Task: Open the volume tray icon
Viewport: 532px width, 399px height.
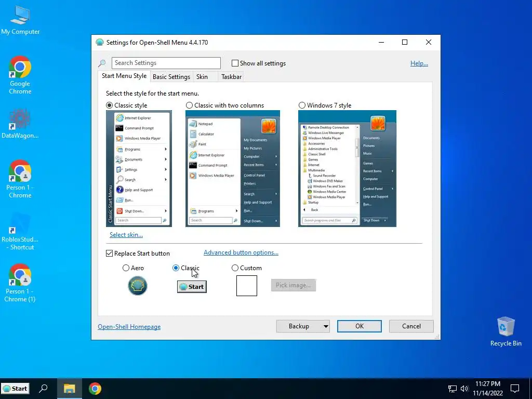Action: point(464,389)
